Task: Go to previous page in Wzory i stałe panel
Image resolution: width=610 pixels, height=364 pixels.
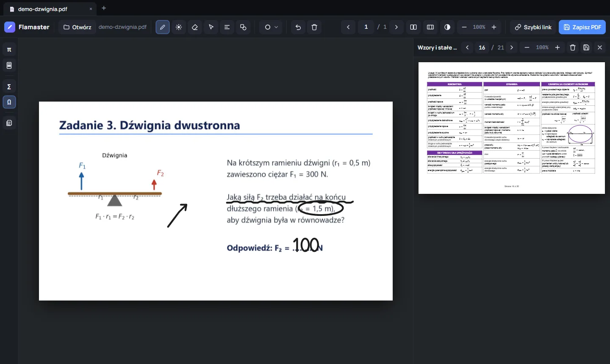Action: pos(467,47)
